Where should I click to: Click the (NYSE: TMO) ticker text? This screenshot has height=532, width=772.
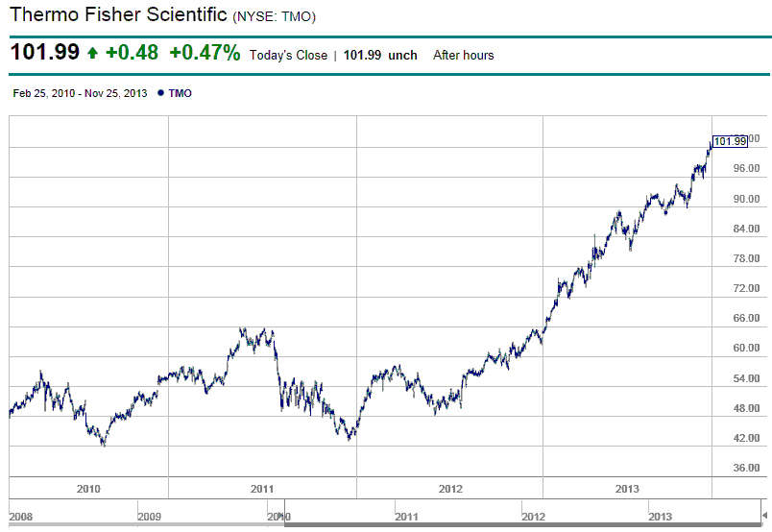tap(275, 16)
